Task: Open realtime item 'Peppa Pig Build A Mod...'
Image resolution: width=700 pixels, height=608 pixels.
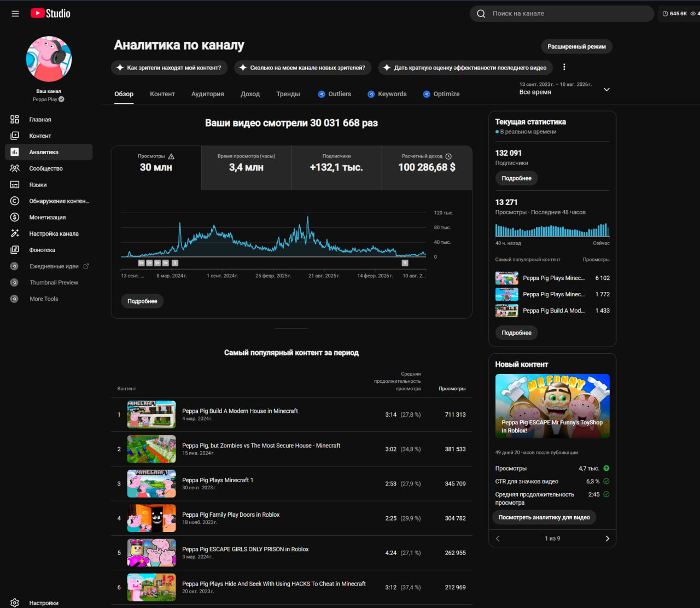Action: coord(553,311)
